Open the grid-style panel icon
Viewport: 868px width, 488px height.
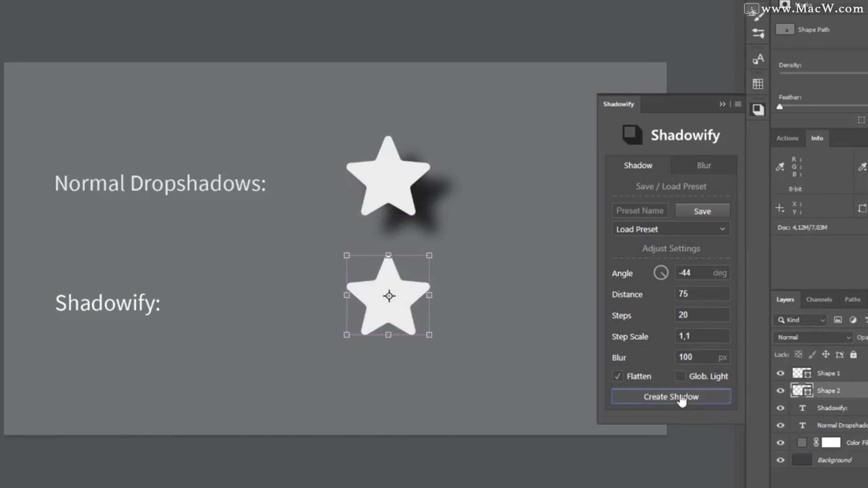758,83
